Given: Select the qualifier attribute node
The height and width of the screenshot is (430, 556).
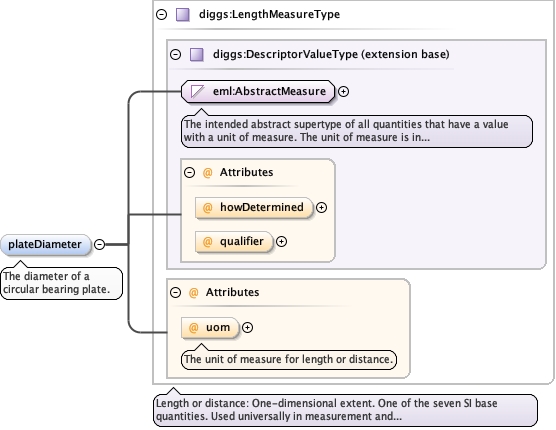Looking at the screenshot, I should (234, 241).
